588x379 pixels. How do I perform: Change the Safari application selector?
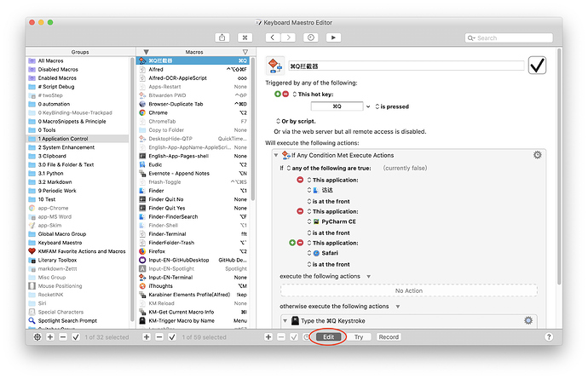coord(309,253)
